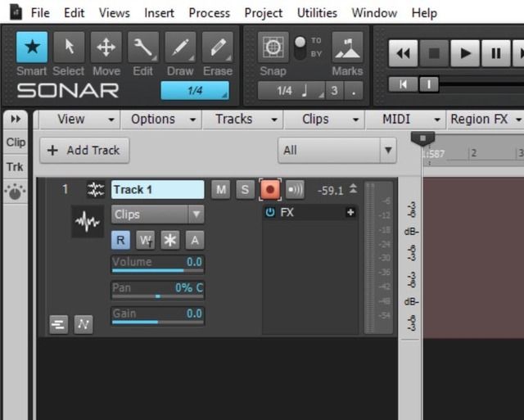524x420 pixels.
Task: Open the Clips edit filter dropdown
Action: pos(158,215)
